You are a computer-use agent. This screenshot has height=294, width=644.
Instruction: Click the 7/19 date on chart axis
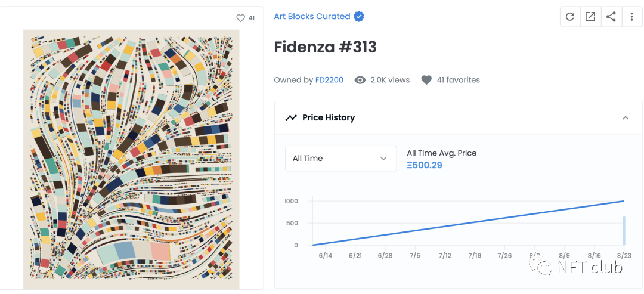click(475, 256)
